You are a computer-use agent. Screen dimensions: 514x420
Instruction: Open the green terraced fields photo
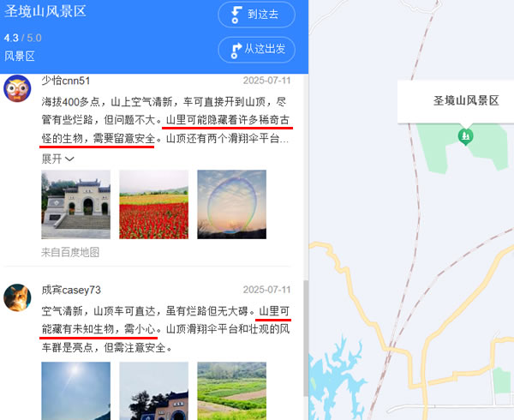232,391
